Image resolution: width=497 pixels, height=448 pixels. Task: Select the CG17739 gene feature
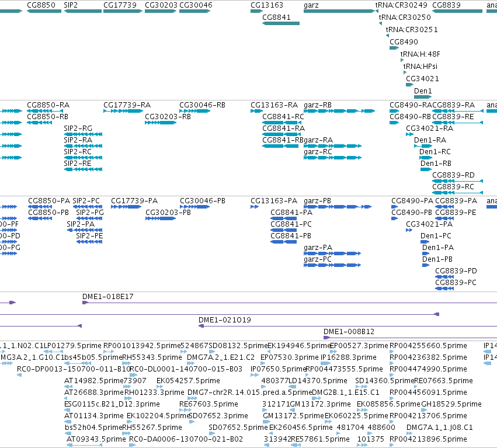tap(123, 11)
